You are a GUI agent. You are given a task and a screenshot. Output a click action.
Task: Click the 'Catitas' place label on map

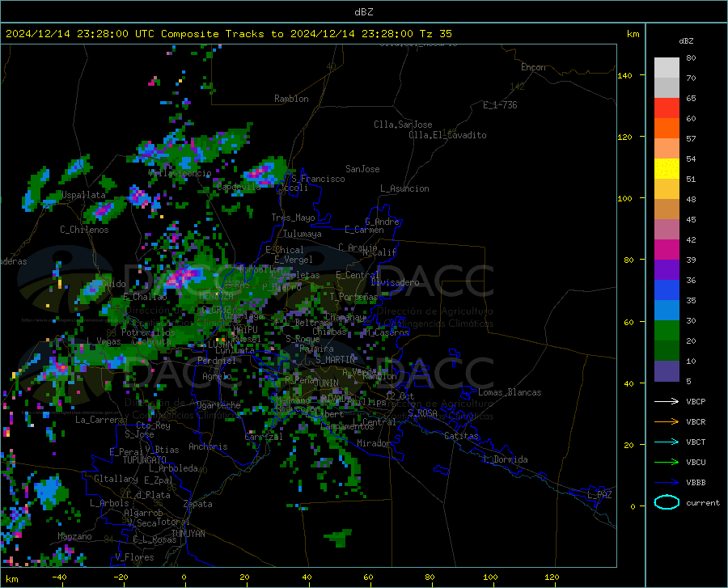pos(461,436)
